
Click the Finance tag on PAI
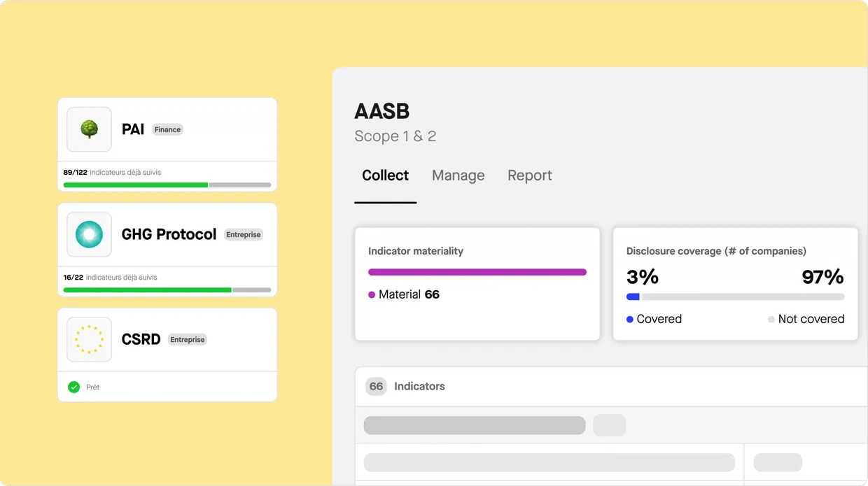(167, 129)
